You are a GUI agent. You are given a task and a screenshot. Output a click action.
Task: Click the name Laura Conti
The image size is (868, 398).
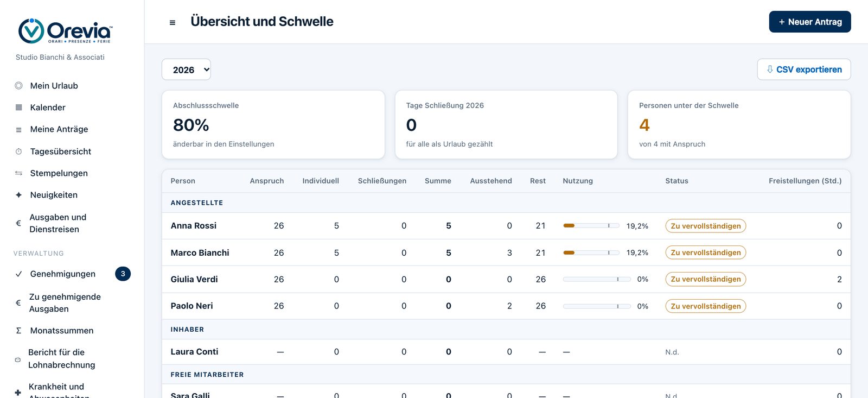195,352
